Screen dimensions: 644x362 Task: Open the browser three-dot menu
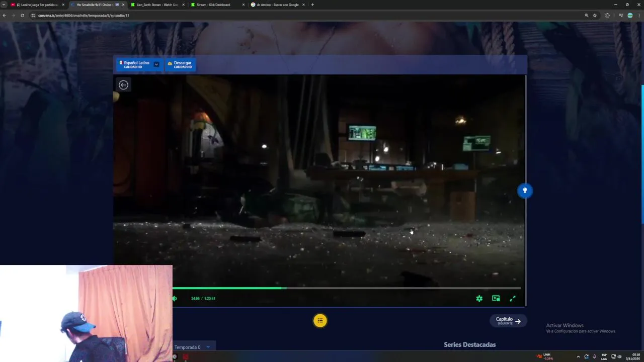tap(639, 16)
